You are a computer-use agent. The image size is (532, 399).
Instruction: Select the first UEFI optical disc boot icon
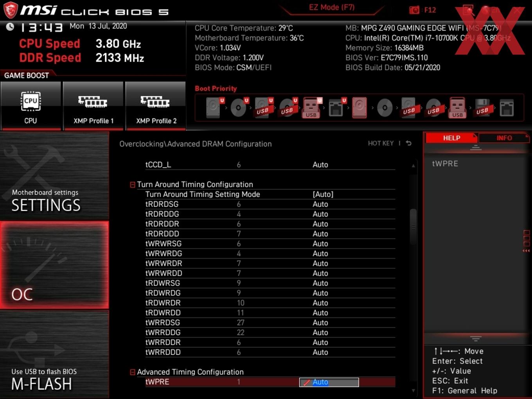point(239,108)
